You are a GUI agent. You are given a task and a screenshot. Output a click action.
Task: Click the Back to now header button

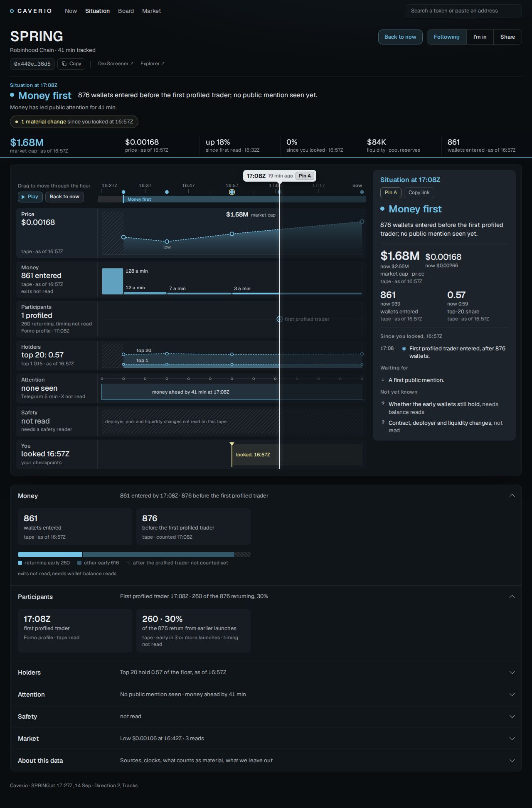400,37
